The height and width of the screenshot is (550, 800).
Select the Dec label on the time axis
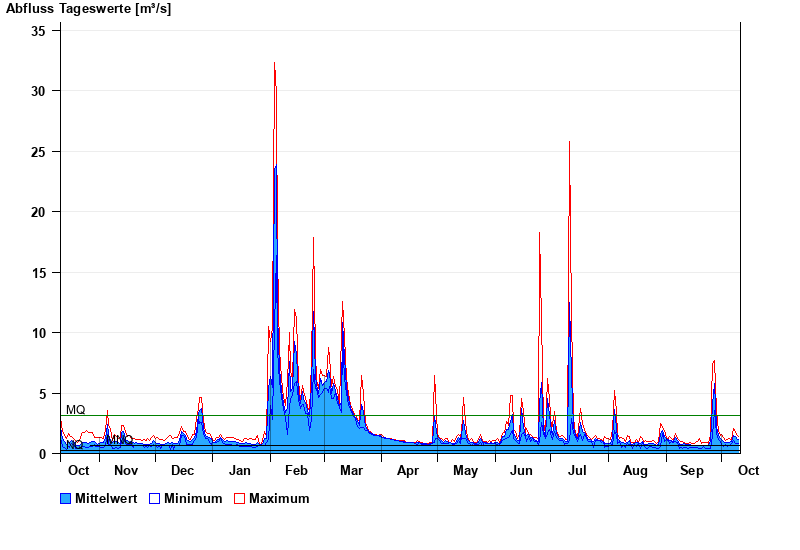coord(182,470)
